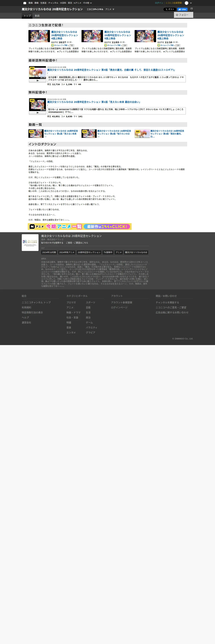Viewport: 215px width, 644px height.
Task: Click the フォロー star button
Action: pos(184,15)
